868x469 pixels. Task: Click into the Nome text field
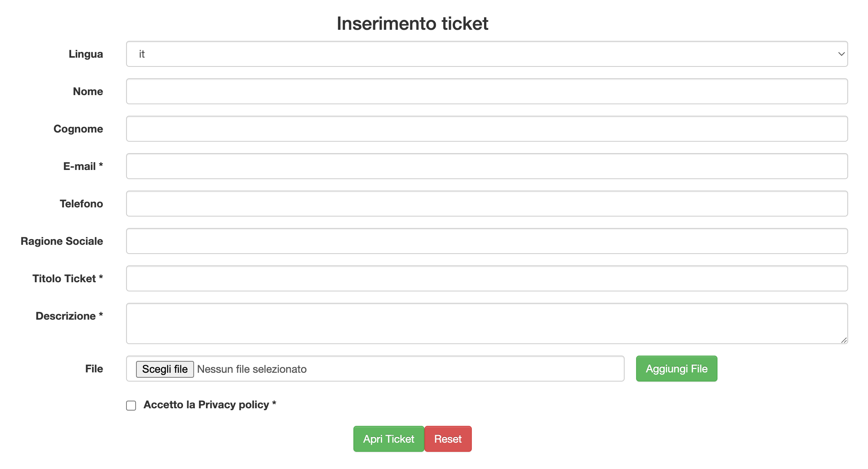click(487, 91)
